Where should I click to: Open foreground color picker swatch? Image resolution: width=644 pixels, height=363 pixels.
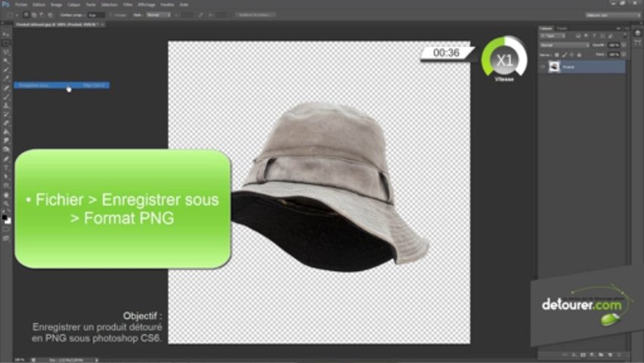point(5,217)
